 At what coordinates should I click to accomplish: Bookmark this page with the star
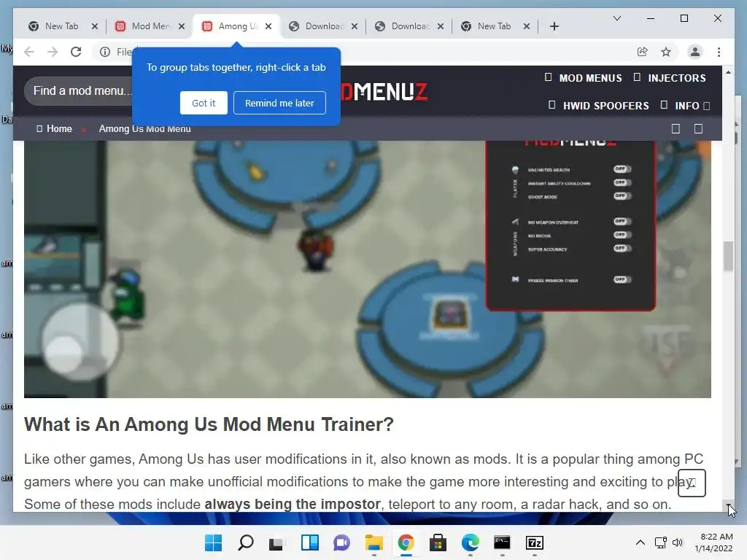666,52
